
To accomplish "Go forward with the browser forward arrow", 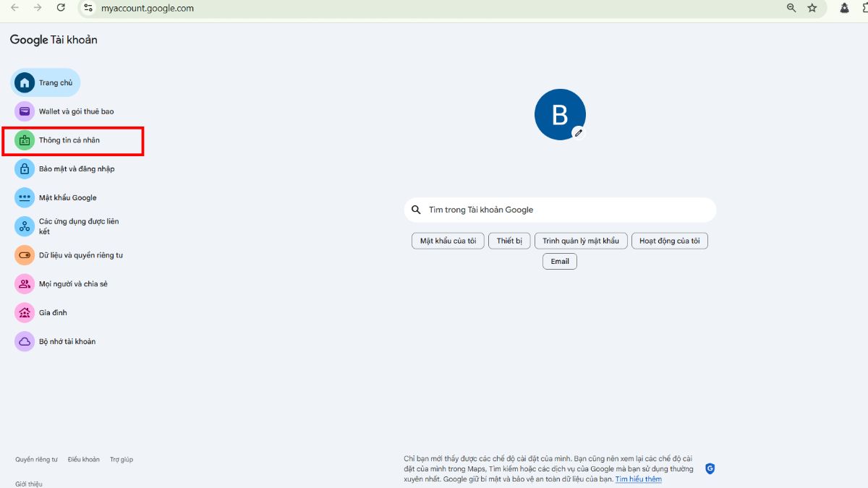I will tap(38, 8).
